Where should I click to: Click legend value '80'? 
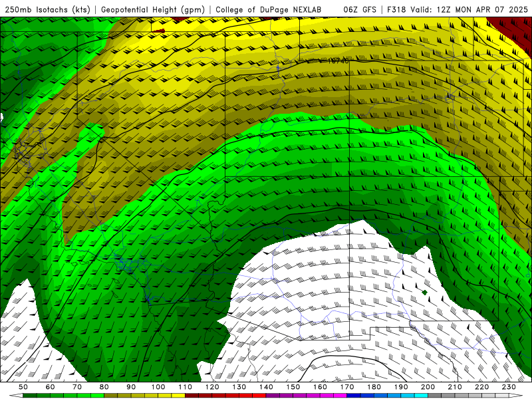(104, 387)
